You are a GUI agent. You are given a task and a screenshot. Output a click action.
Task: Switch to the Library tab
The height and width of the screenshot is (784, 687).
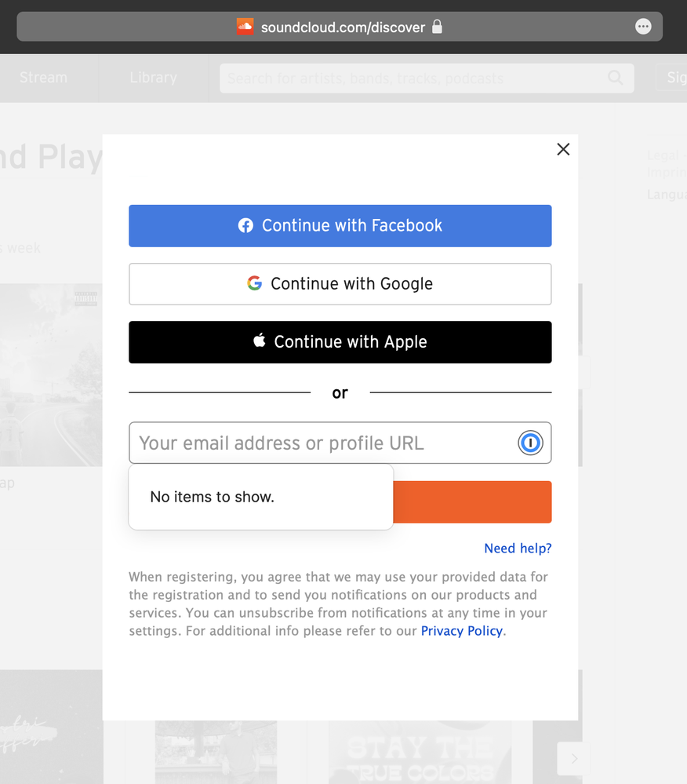(153, 78)
